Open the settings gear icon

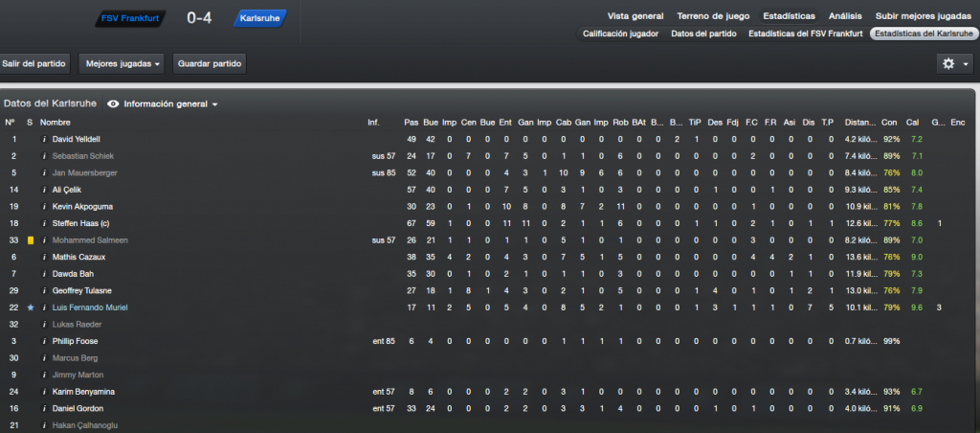point(948,64)
